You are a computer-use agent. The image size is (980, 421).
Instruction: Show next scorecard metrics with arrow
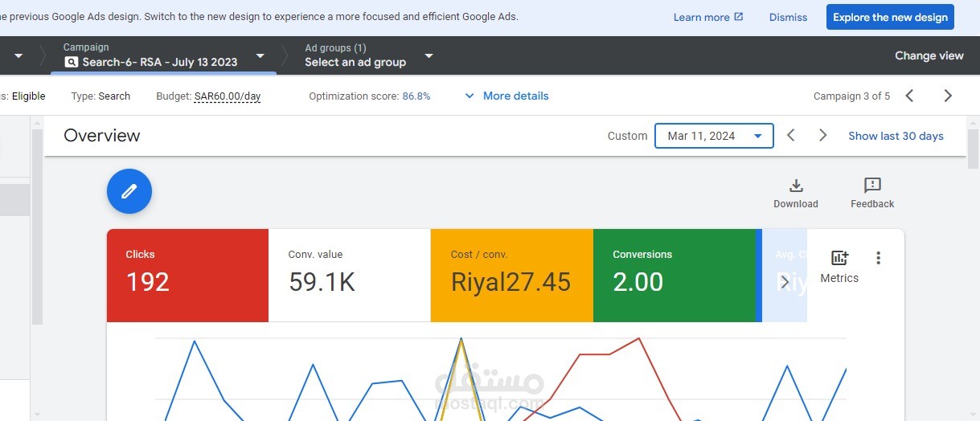[785, 282]
